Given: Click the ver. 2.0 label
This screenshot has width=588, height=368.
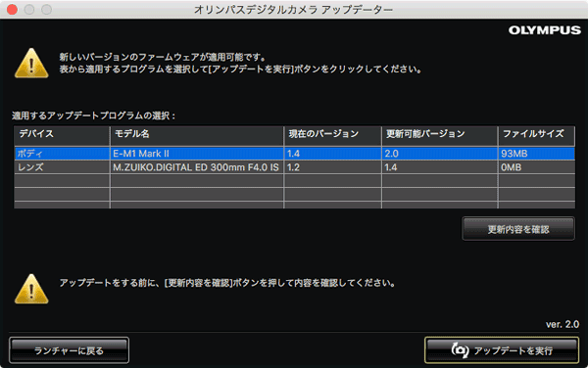Looking at the screenshot, I should 563,324.
